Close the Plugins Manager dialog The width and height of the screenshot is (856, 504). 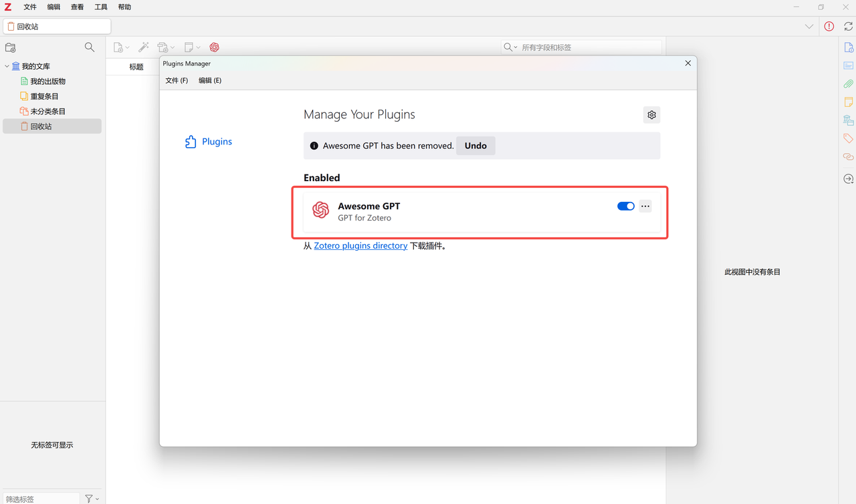(x=688, y=63)
